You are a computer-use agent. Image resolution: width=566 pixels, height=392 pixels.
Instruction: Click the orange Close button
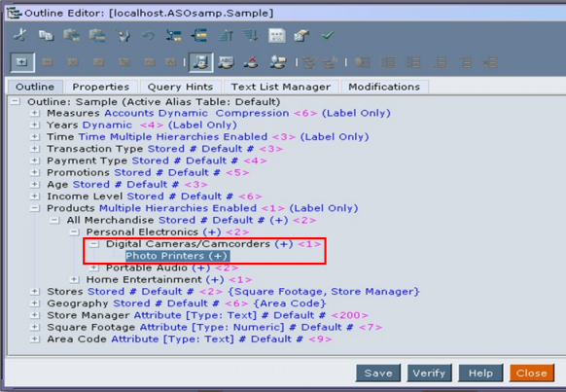click(532, 373)
